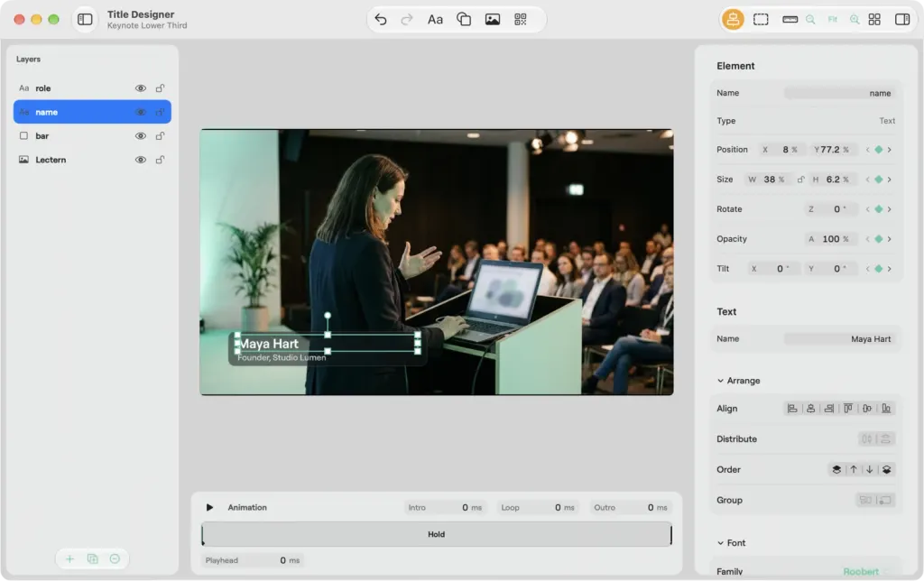Select the bar layer
The height and width of the screenshot is (581, 924).
tap(93, 136)
